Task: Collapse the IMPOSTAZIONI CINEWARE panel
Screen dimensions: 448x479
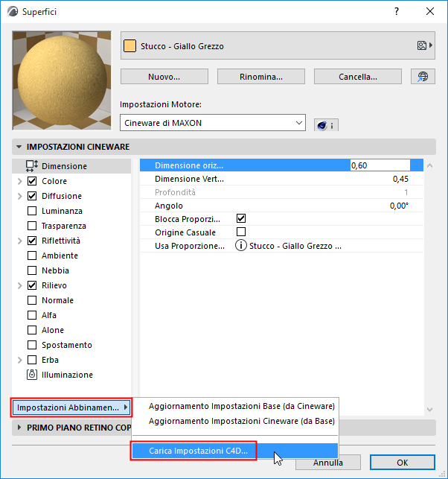Action: (19, 147)
